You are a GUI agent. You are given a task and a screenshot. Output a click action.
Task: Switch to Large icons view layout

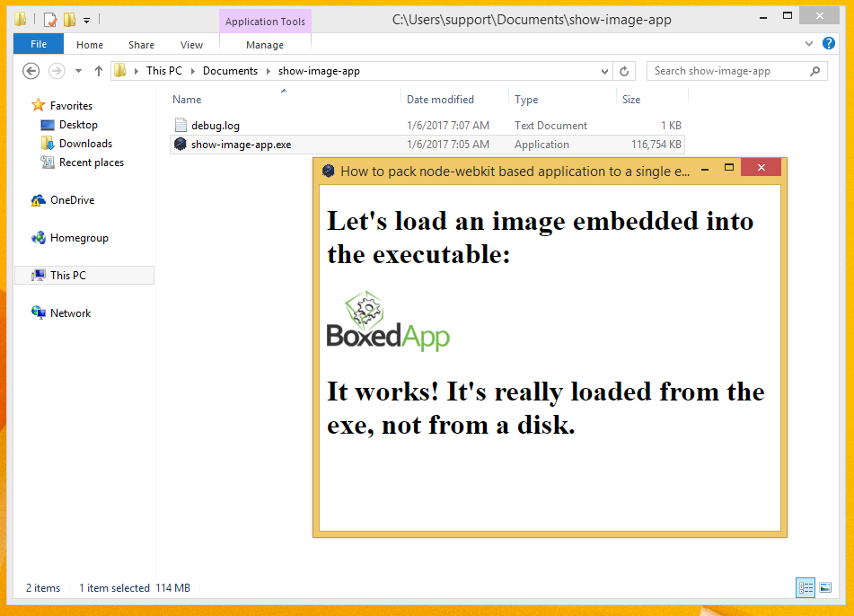click(x=824, y=588)
